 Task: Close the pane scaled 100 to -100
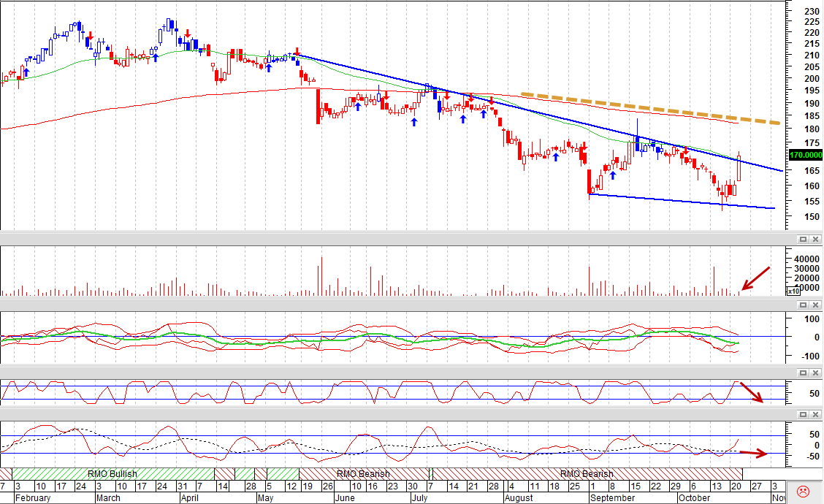coord(815,305)
